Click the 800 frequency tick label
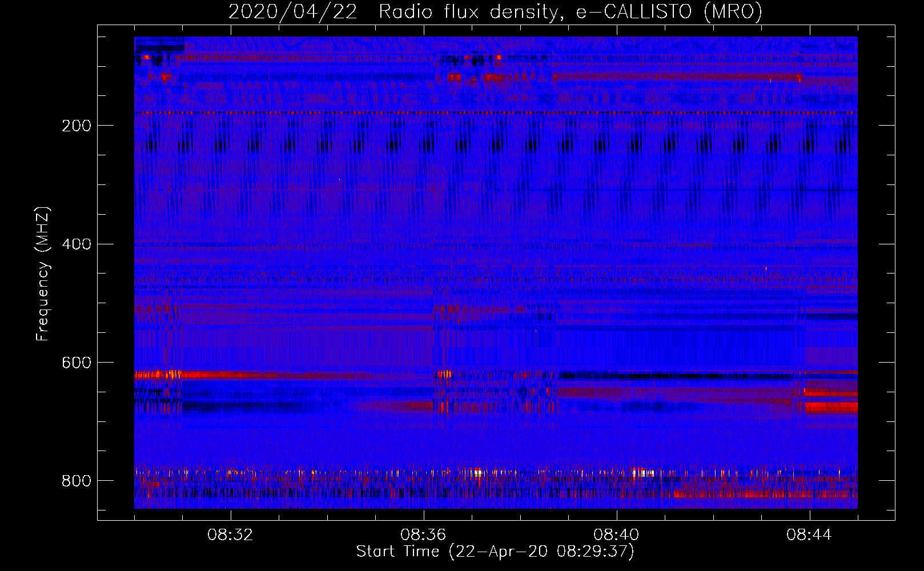The height and width of the screenshot is (571, 924). coord(77,481)
